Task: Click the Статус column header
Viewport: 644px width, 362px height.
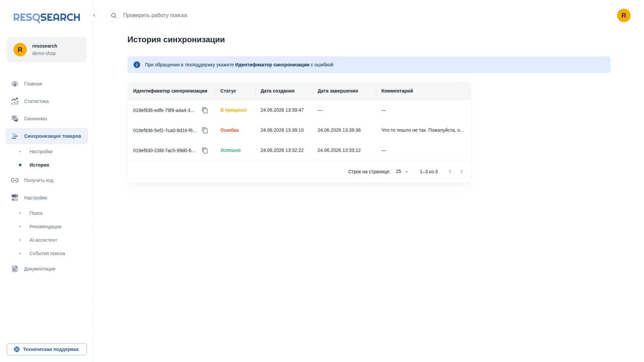Action: tap(228, 91)
